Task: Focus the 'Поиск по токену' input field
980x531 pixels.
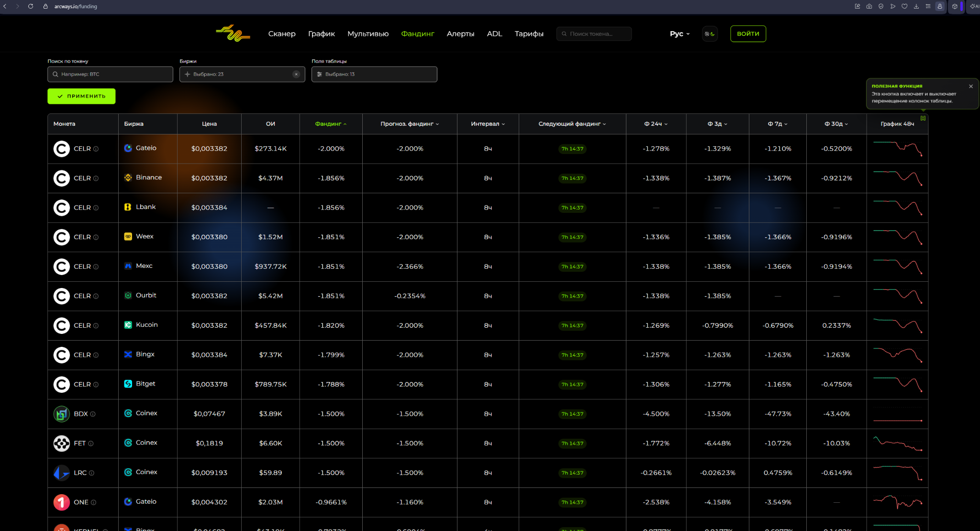Action: (x=110, y=74)
